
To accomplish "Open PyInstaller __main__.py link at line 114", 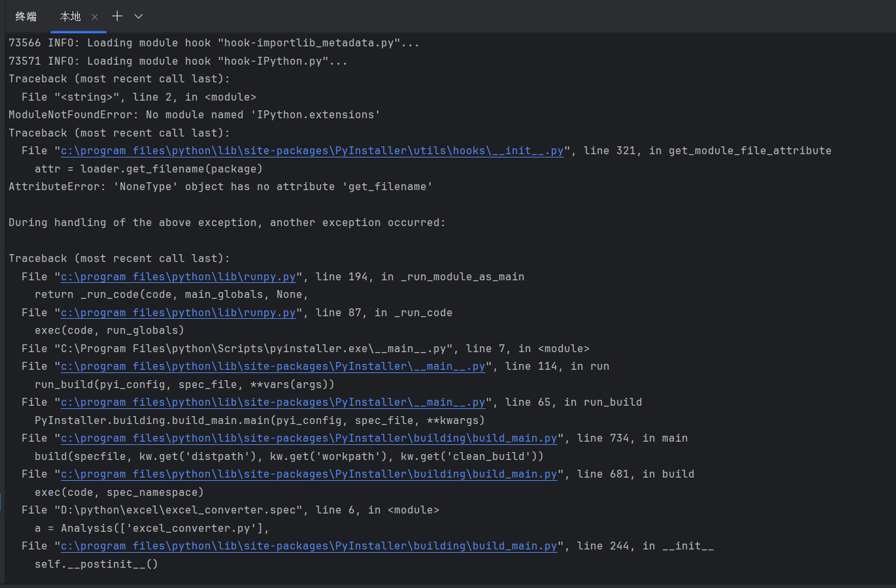I will (273, 367).
